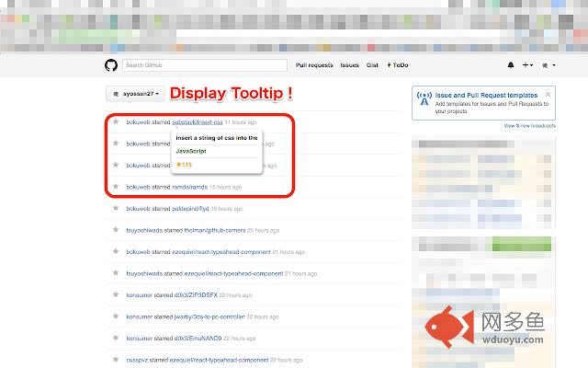This screenshot has width=588, height=368.
Task: Open react-typeahead-component link starred by cusspvz
Action: point(219,360)
